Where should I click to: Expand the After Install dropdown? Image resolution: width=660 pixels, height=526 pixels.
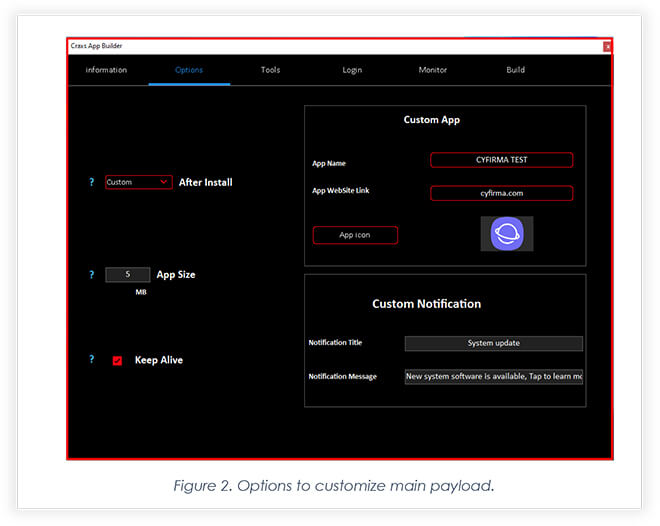coord(139,182)
